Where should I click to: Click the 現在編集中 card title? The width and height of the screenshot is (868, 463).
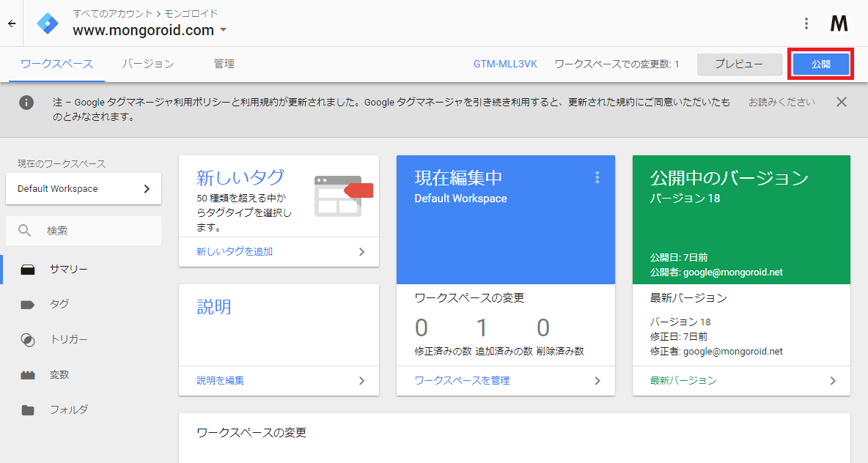tap(458, 177)
